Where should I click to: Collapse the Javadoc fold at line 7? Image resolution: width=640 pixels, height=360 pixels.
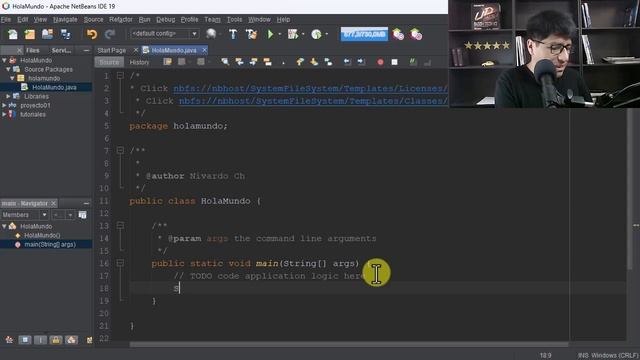click(120, 151)
